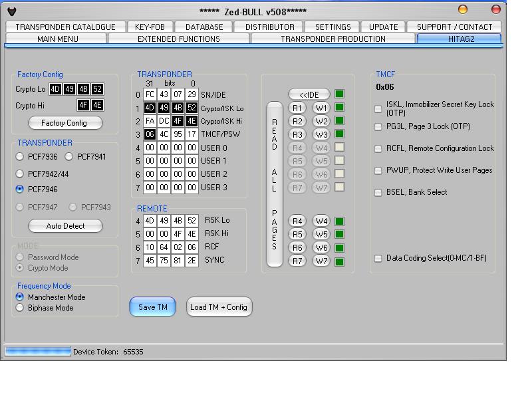Click the orange minimize circle button
The image size is (532, 399).
(x=463, y=9)
